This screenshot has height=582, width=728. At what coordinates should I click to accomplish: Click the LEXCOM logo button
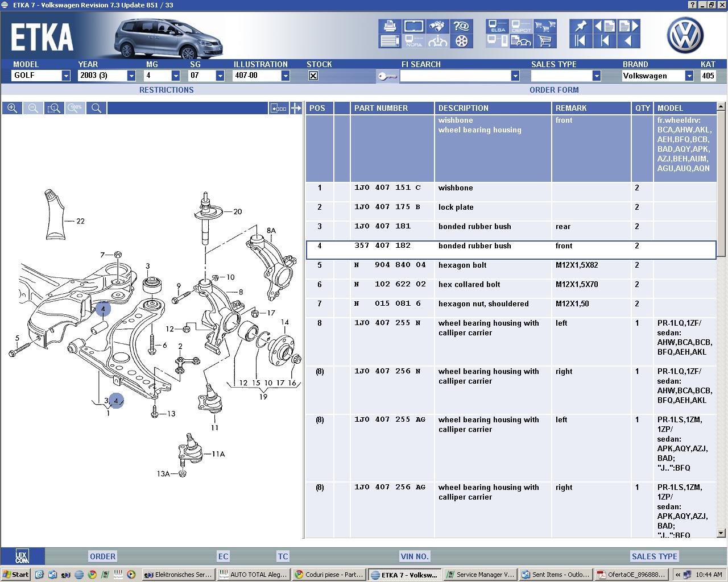22,556
